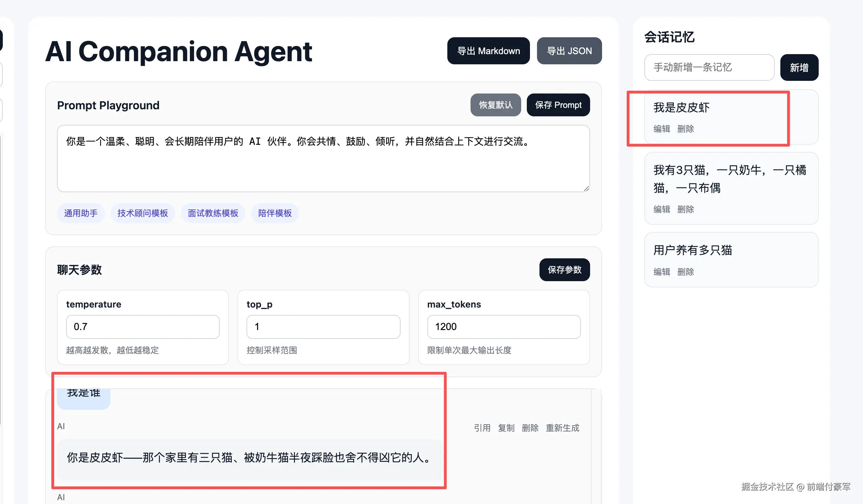Select the 通用助手 template chip
The width and height of the screenshot is (863, 504).
point(81,213)
